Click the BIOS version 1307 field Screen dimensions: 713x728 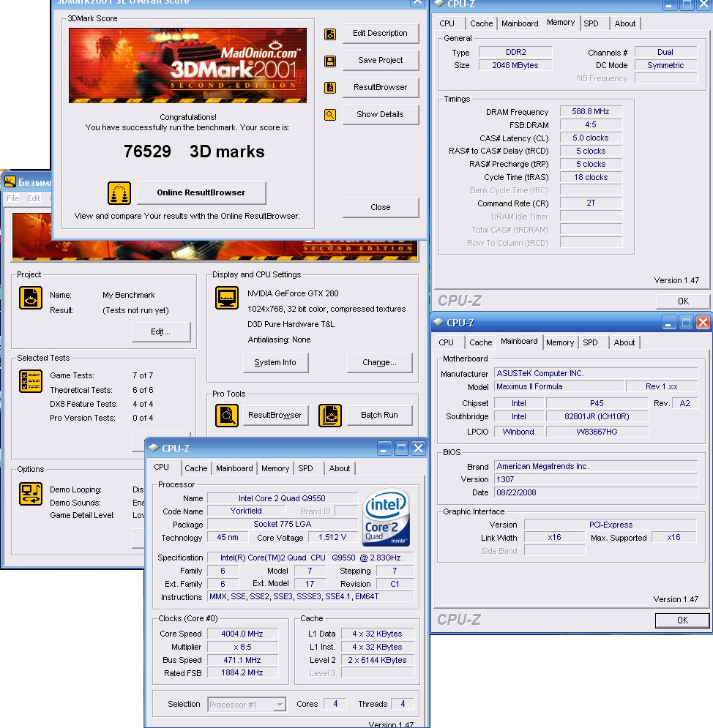pyautogui.click(x=596, y=480)
